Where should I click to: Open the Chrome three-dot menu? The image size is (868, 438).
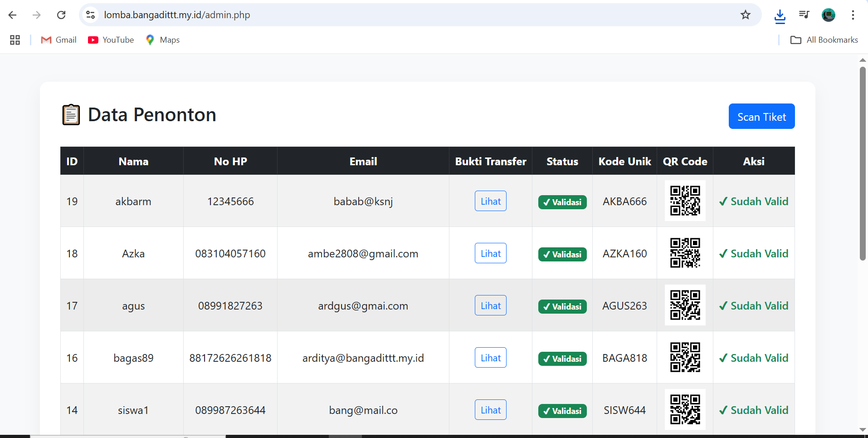coord(853,15)
